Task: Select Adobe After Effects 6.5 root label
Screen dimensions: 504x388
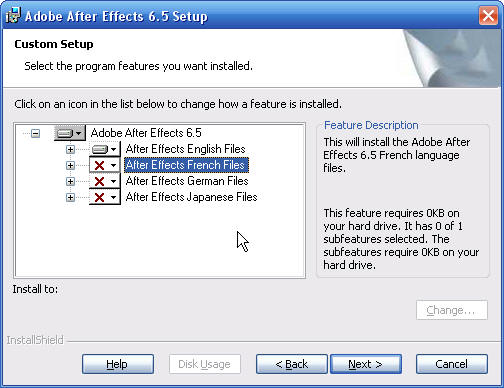Action: click(146, 133)
